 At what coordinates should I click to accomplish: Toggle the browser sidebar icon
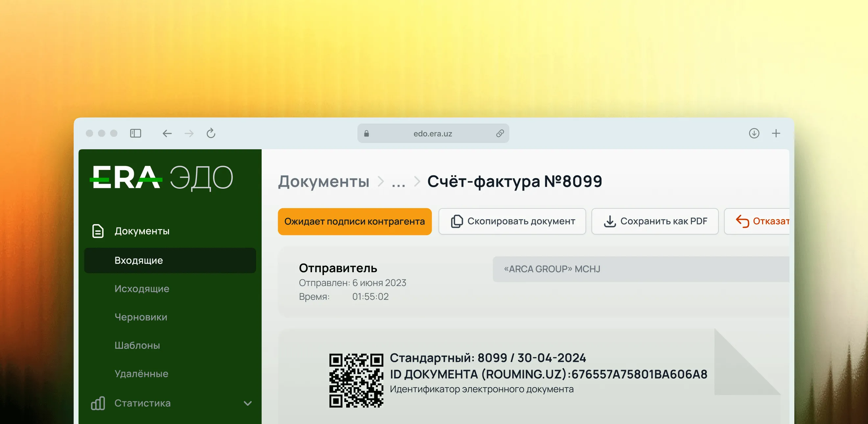point(135,133)
